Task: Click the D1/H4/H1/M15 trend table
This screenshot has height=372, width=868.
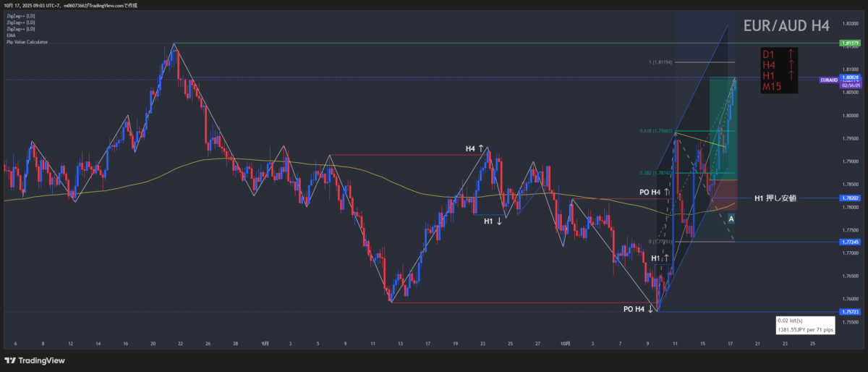Action: point(780,70)
